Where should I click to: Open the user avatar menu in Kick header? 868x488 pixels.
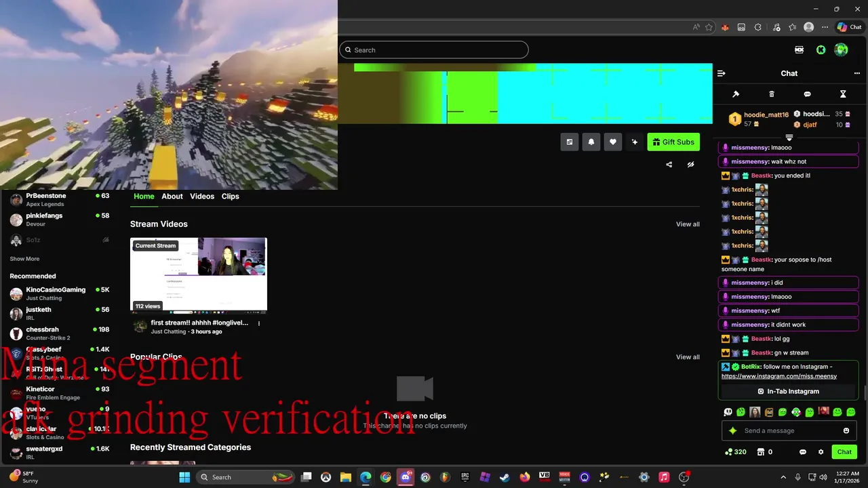(x=841, y=49)
